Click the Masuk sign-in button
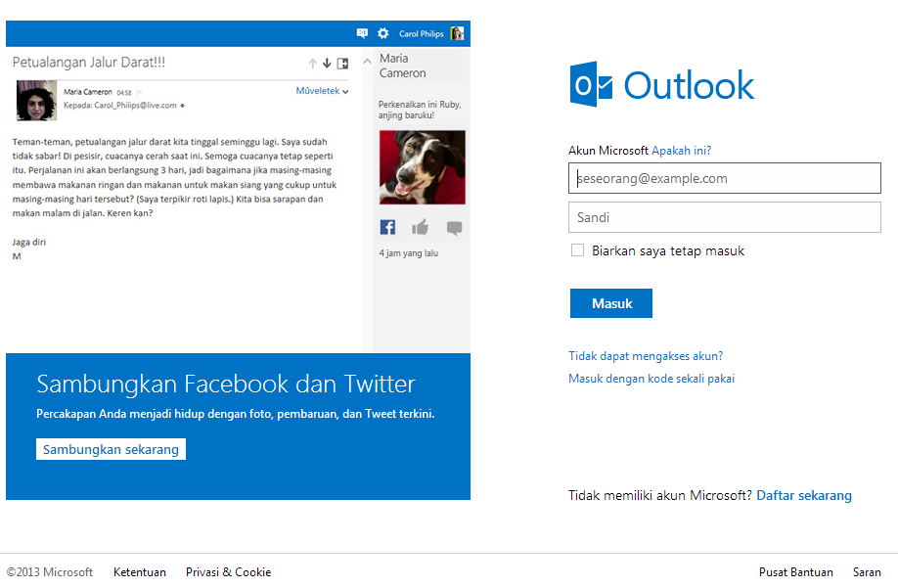 click(x=611, y=303)
